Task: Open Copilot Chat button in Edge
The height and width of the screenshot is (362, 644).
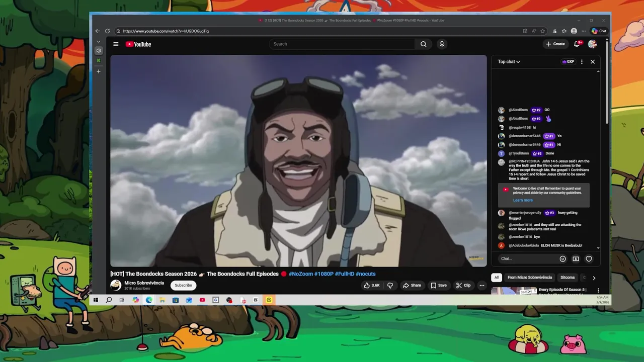Action: click(599, 31)
